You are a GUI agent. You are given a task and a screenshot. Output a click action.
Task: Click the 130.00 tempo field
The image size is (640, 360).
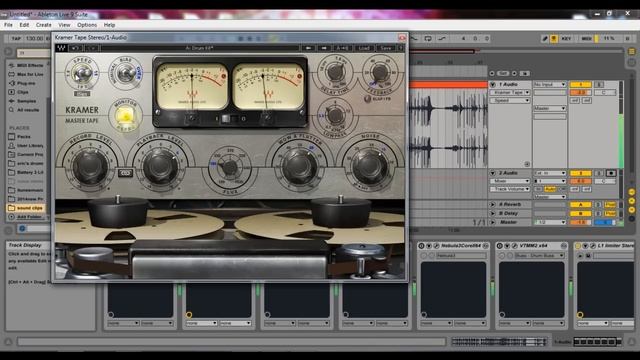[x=34, y=38]
